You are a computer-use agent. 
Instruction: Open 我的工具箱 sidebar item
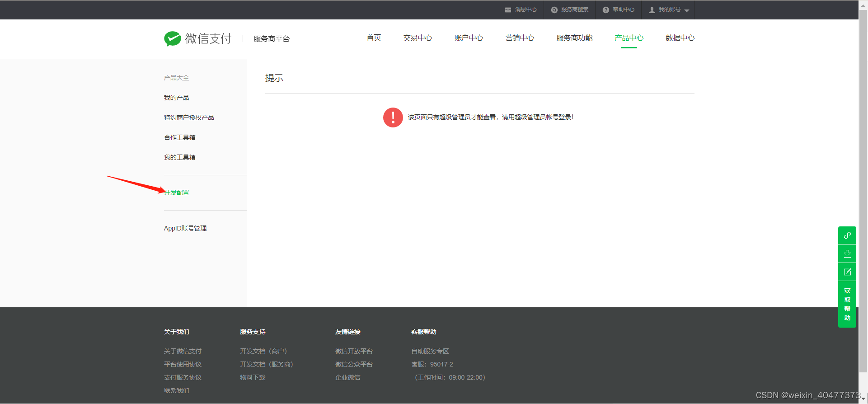(180, 157)
